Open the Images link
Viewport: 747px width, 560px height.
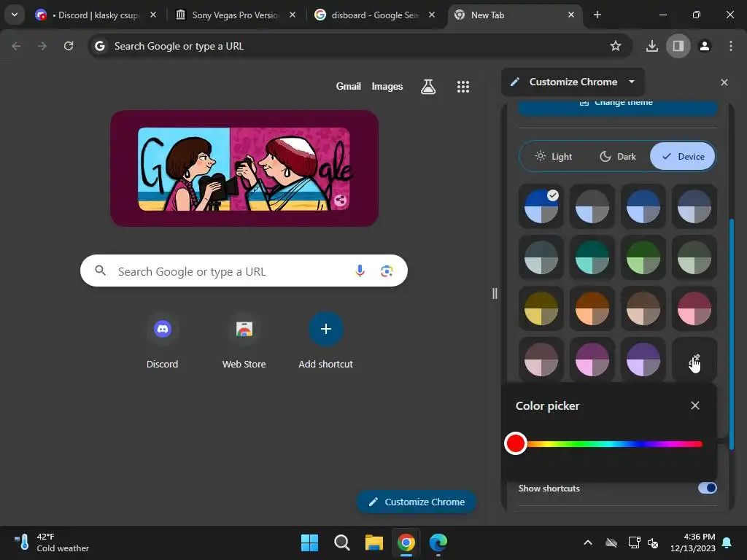[x=387, y=86]
